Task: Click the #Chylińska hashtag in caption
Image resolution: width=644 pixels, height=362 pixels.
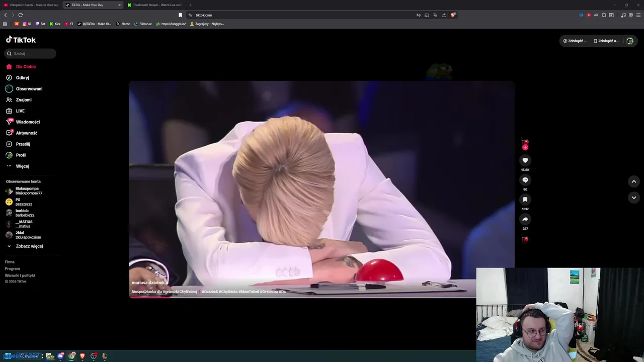Action: click(228, 292)
